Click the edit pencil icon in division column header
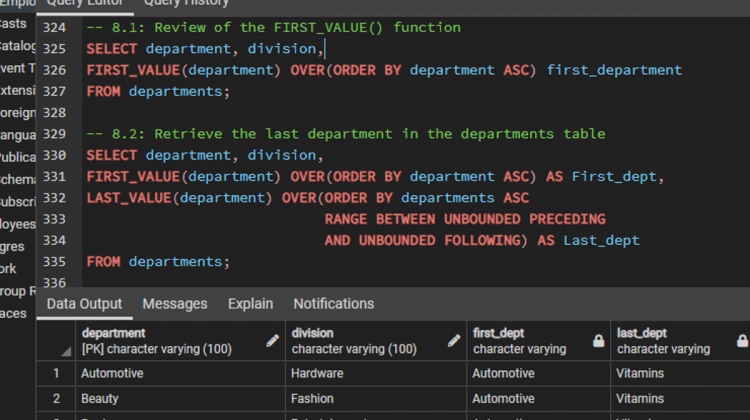This screenshot has width=750, height=420. pyautogui.click(x=454, y=341)
